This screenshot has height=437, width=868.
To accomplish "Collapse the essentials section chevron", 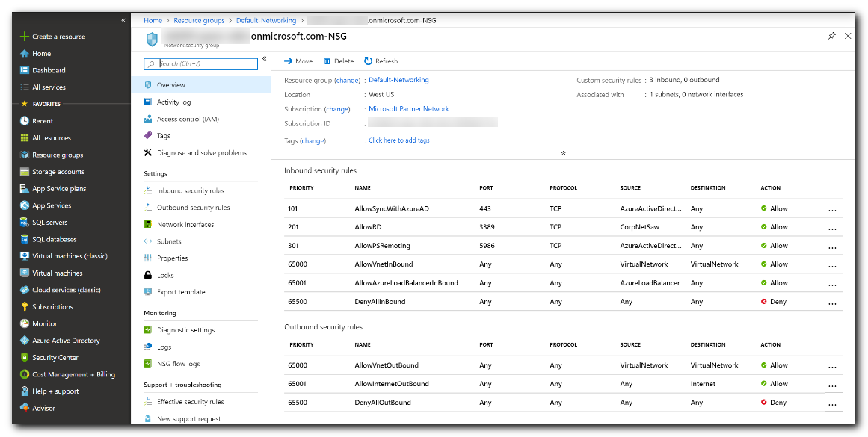I will tap(564, 152).
